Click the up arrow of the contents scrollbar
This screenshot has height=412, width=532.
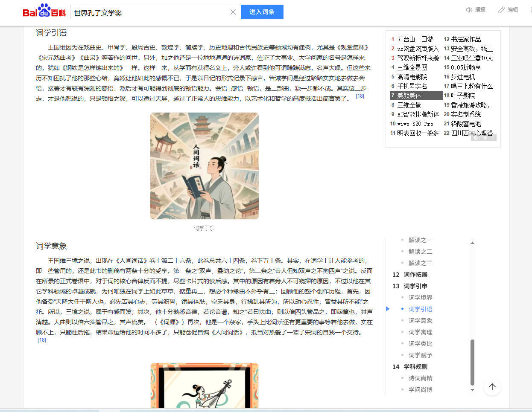(x=472, y=243)
